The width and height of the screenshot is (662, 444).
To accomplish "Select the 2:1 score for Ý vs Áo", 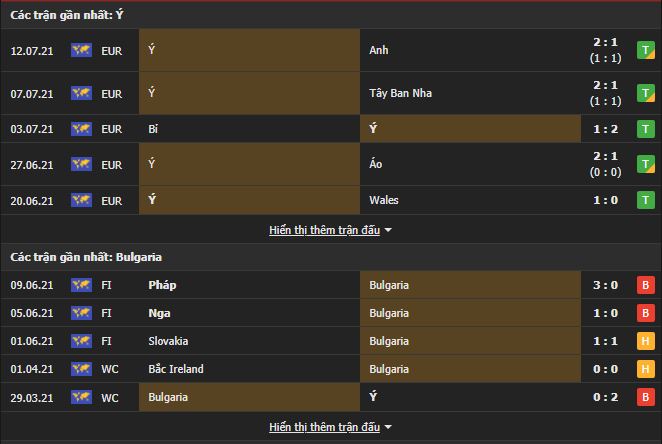I will point(604,157).
